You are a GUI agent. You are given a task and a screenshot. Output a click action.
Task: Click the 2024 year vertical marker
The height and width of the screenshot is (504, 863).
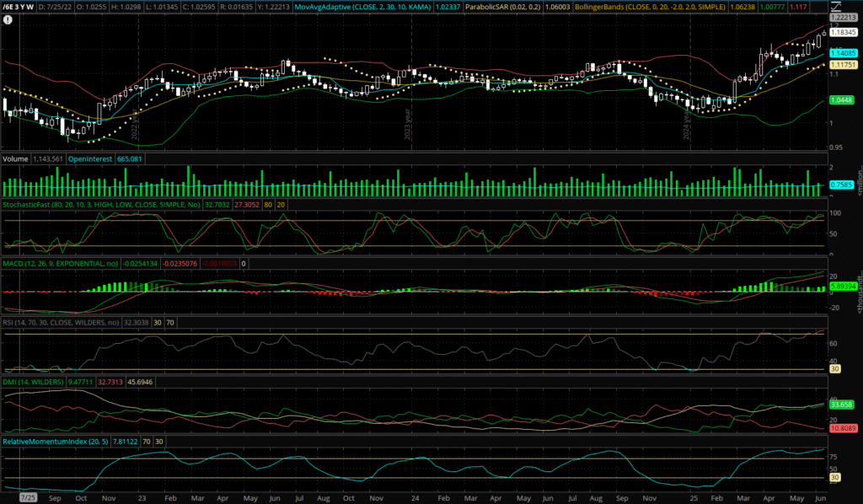tap(686, 125)
